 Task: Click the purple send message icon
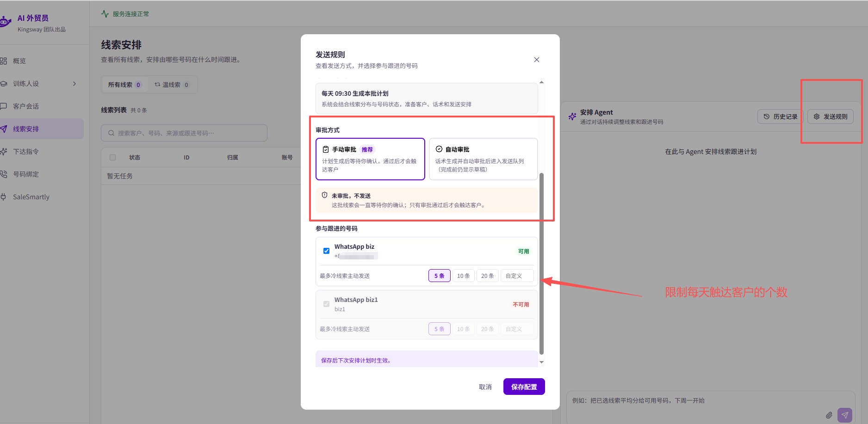pyautogui.click(x=845, y=415)
